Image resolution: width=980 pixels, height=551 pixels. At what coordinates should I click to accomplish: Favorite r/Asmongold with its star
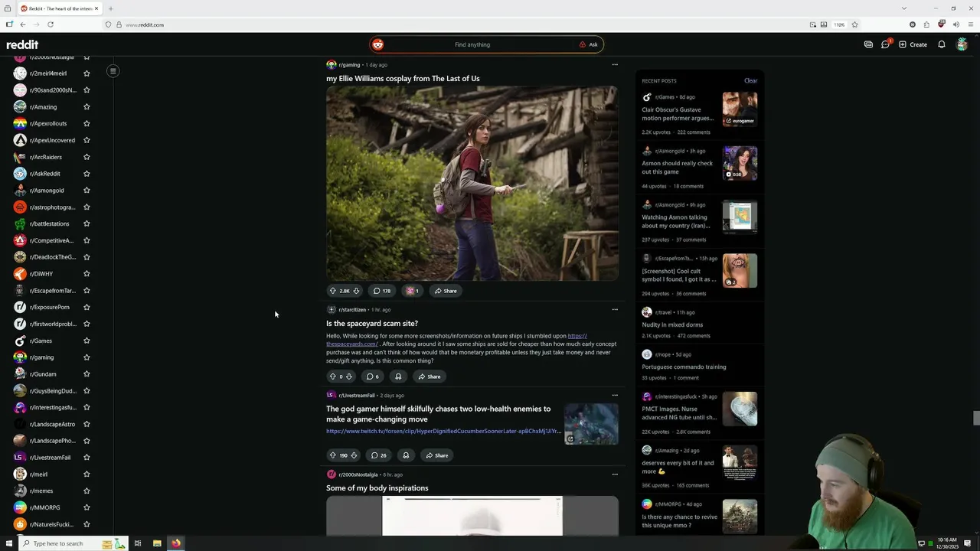[87, 191]
